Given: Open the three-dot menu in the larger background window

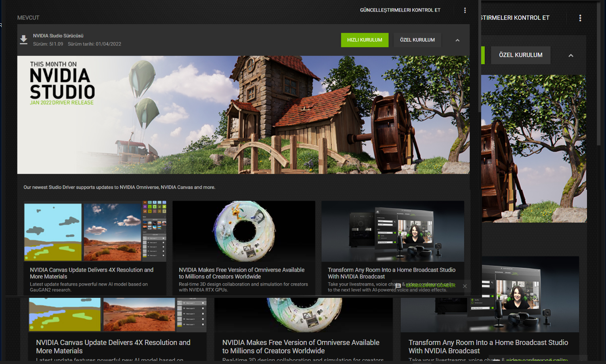Looking at the screenshot, I should tap(580, 18).
